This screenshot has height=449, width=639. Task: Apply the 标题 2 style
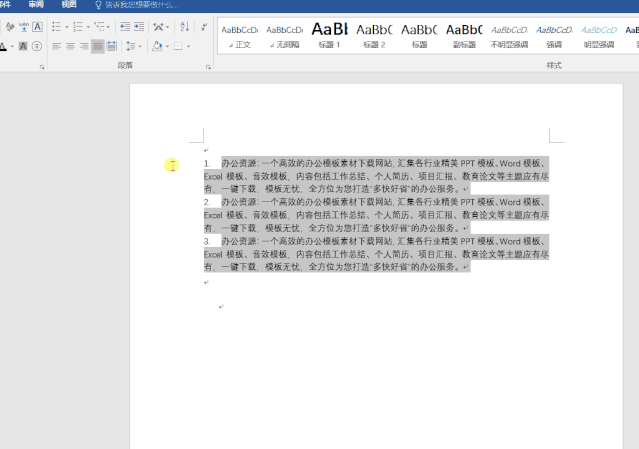click(374, 36)
